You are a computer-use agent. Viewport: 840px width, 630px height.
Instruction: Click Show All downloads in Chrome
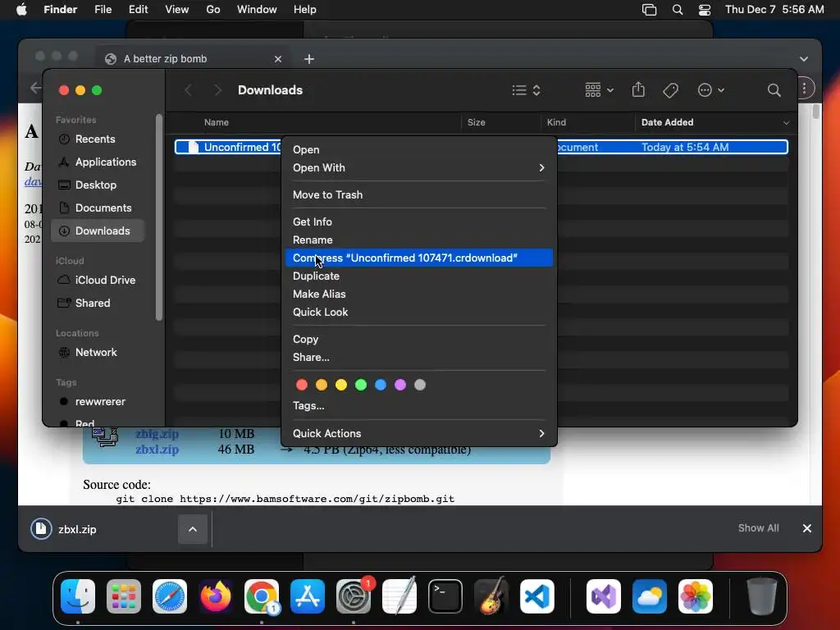[758, 528]
